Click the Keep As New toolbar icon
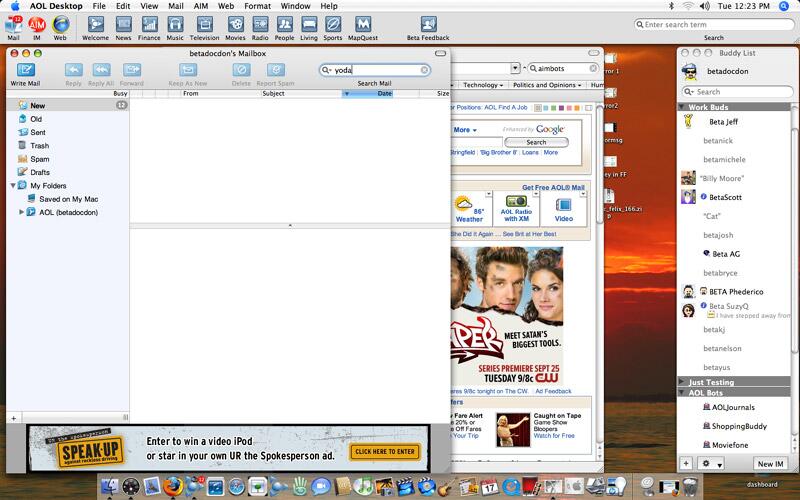The height and width of the screenshot is (500, 800). pyautogui.click(x=188, y=70)
